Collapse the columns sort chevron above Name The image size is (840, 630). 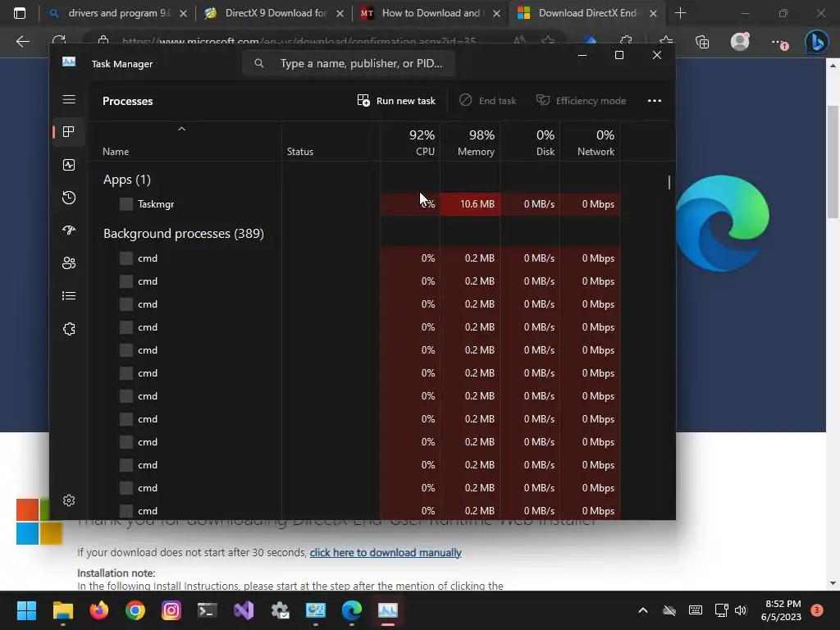tap(181, 129)
